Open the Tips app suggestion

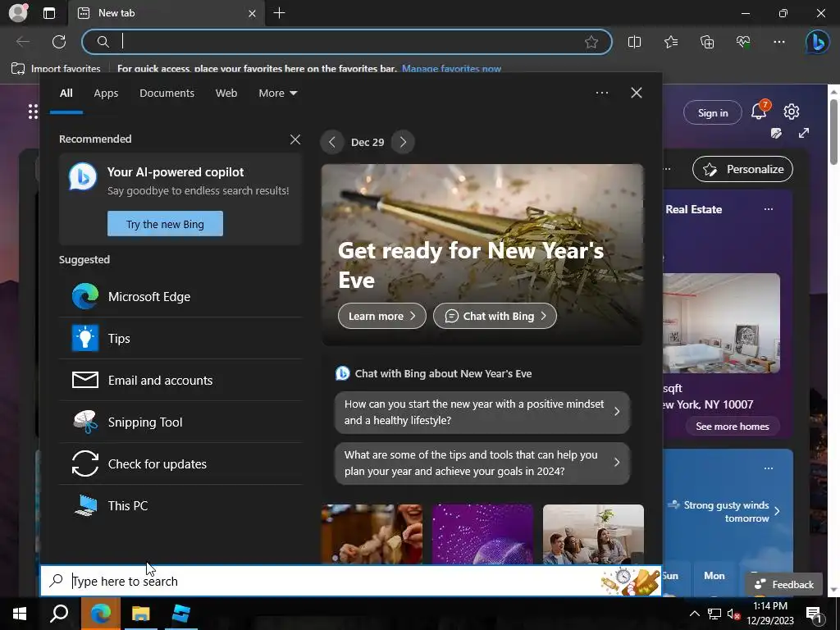click(x=181, y=339)
